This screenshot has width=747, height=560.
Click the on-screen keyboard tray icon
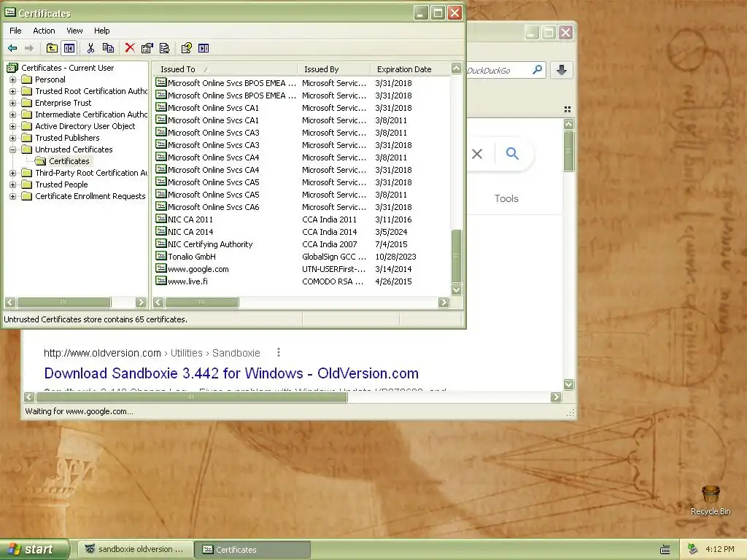coord(665,550)
